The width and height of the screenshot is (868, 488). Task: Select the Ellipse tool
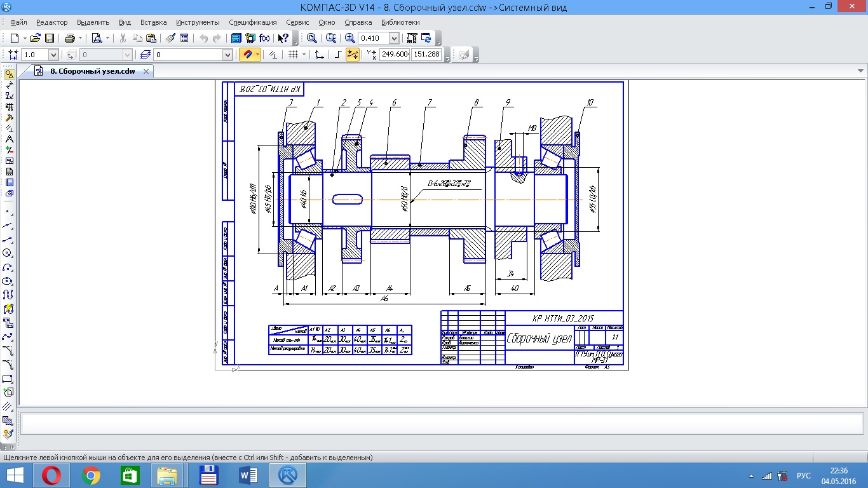coord(8,281)
